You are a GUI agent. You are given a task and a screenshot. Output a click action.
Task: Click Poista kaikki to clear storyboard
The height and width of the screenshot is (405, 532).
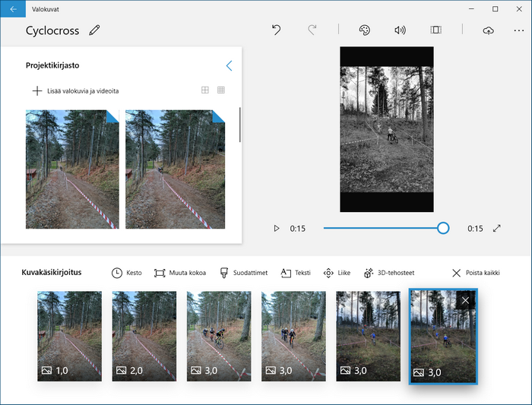coord(476,273)
